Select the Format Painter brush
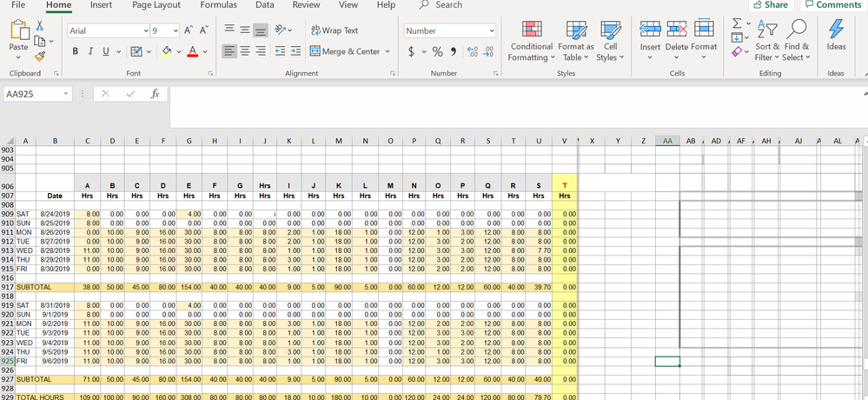Image resolution: width=868 pixels, height=400 pixels. pyautogui.click(x=40, y=56)
